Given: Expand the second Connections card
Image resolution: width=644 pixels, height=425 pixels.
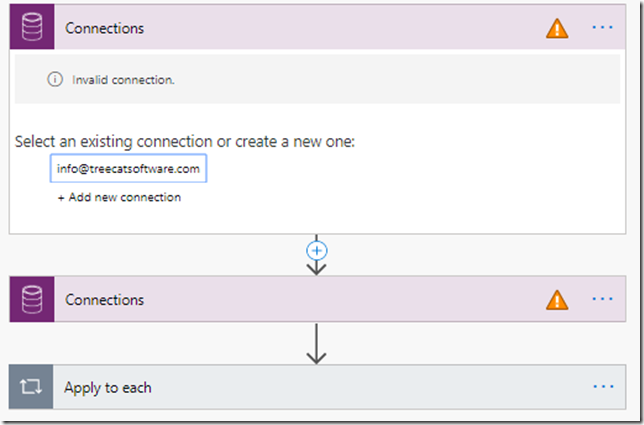Looking at the screenshot, I should [x=318, y=299].
